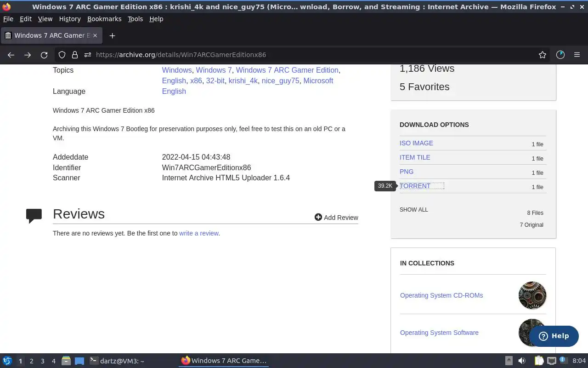Screen dimensions: 588x368
Task: Switch to workspace 4
Action: coord(54,361)
